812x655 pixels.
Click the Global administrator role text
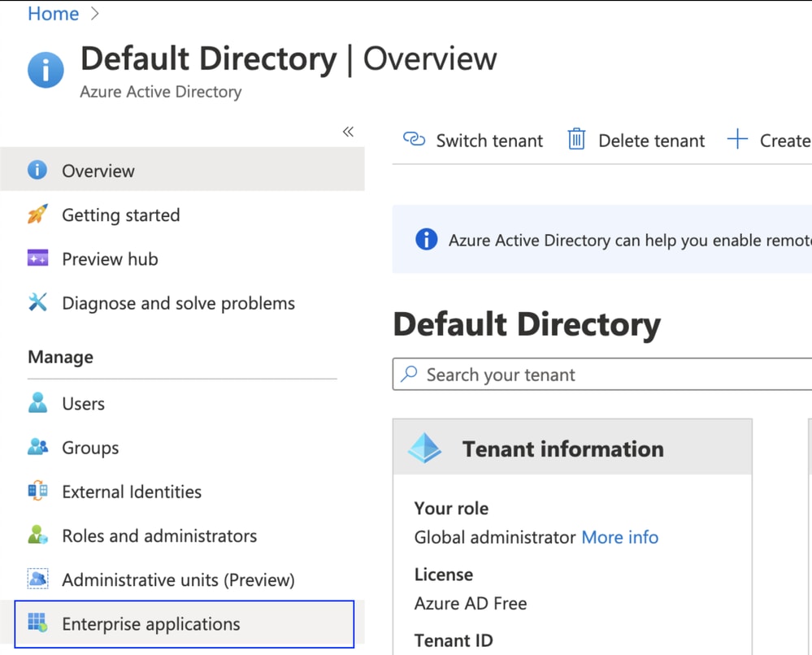[495, 537]
